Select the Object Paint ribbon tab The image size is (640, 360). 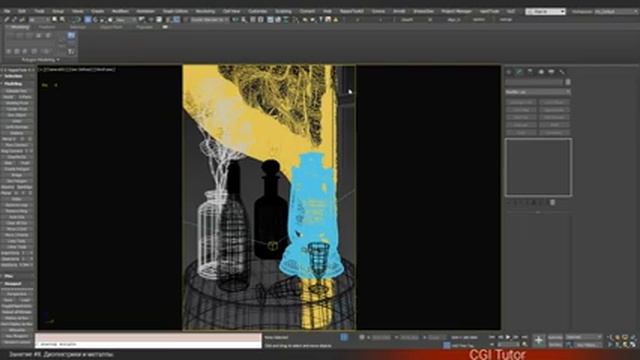coord(111,27)
